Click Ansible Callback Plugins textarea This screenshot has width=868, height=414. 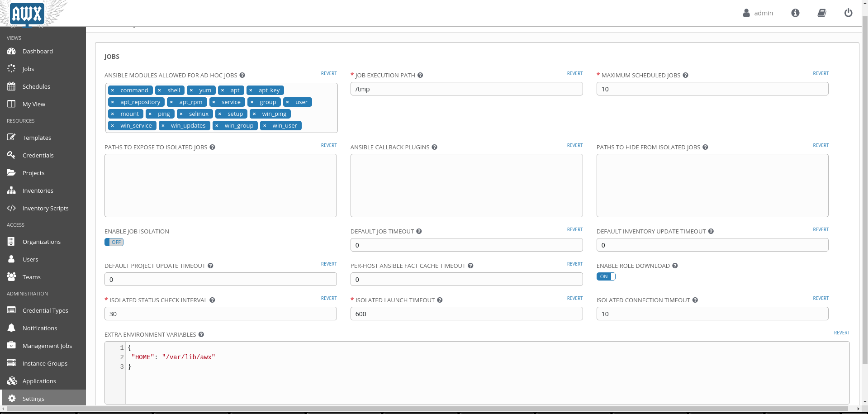coord(466,186)
